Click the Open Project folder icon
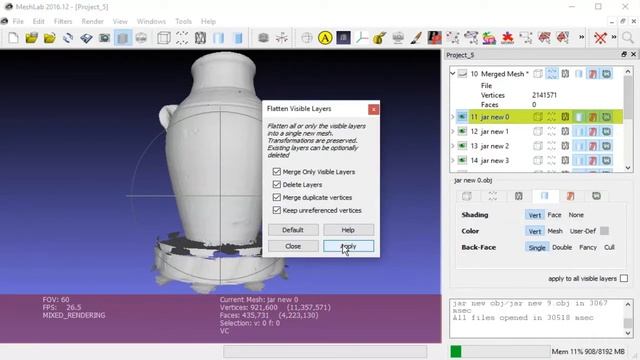This screenshot has height=360, width=640. [31, 38]
